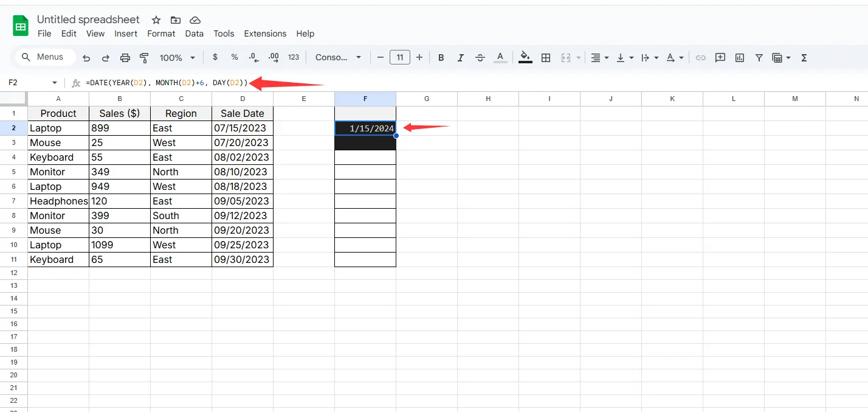Image resolution: width=868 pixels, height=412 pixels.
Task: Toggle strikethrough formatting
Action: click(480, 58)
